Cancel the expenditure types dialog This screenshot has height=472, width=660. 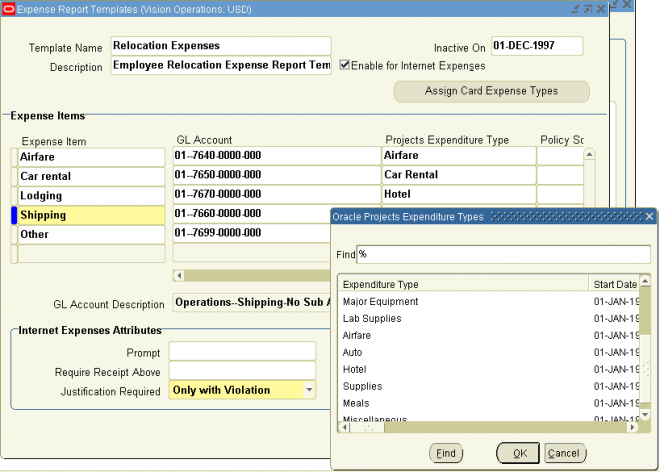point(565,453)
